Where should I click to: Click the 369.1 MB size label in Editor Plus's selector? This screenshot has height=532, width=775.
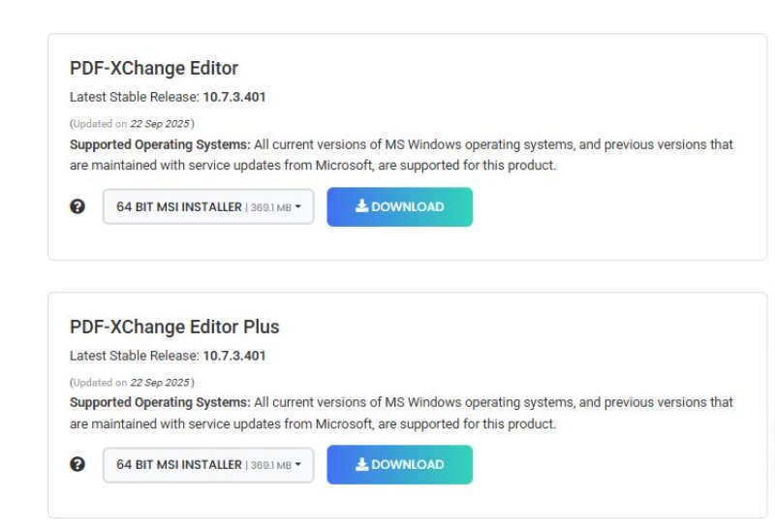(270, 465)
